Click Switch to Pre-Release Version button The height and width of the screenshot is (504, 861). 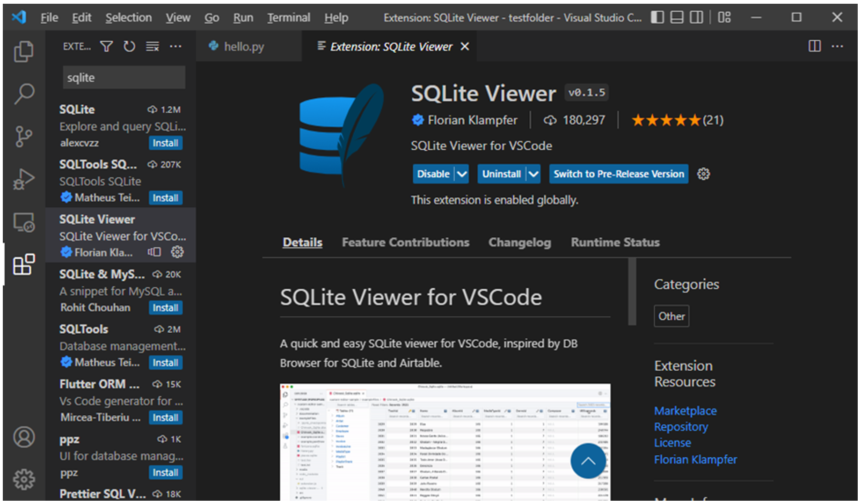click(618, 174)
